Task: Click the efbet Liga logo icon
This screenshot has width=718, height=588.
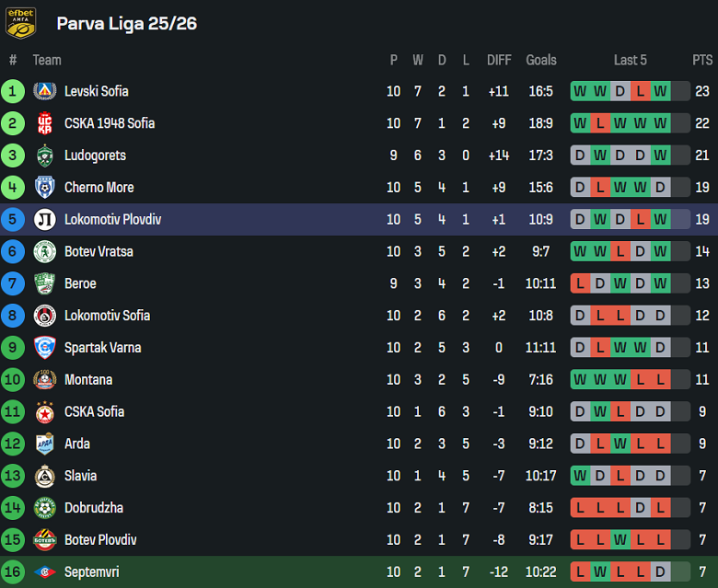Action: click(20, 23)
